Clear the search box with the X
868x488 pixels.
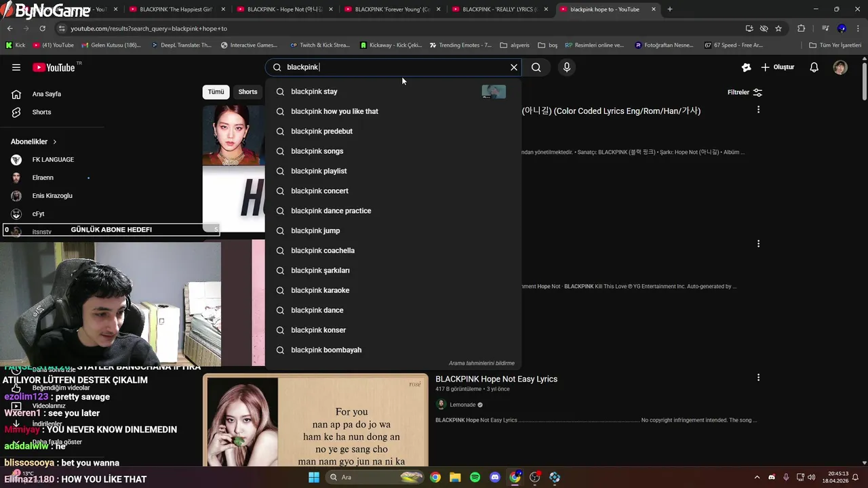click(x=514, y=67)
